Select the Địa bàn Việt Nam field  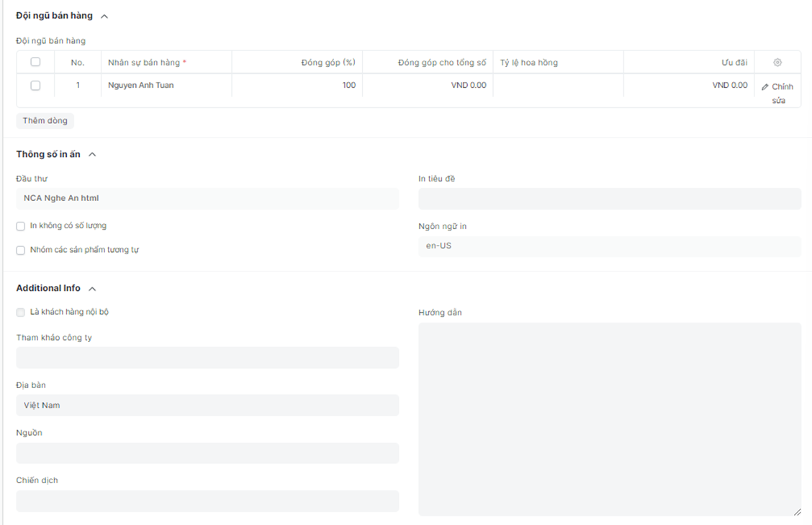(207, 405)
